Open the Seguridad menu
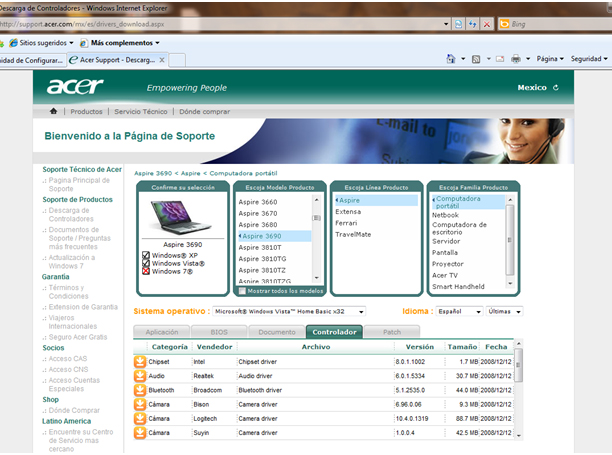Viewport: 612px width, 455px height. 589,59
